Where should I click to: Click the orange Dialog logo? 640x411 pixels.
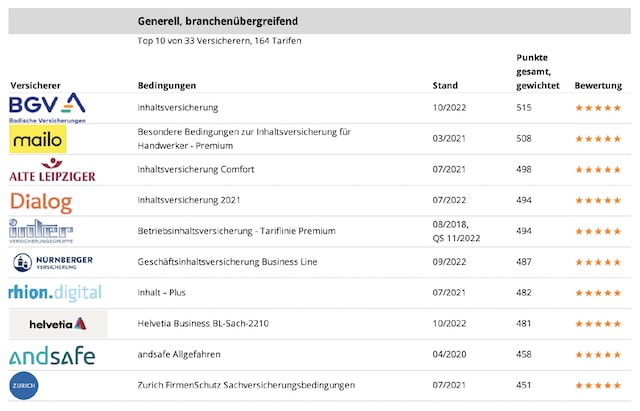tap(41, 201)
